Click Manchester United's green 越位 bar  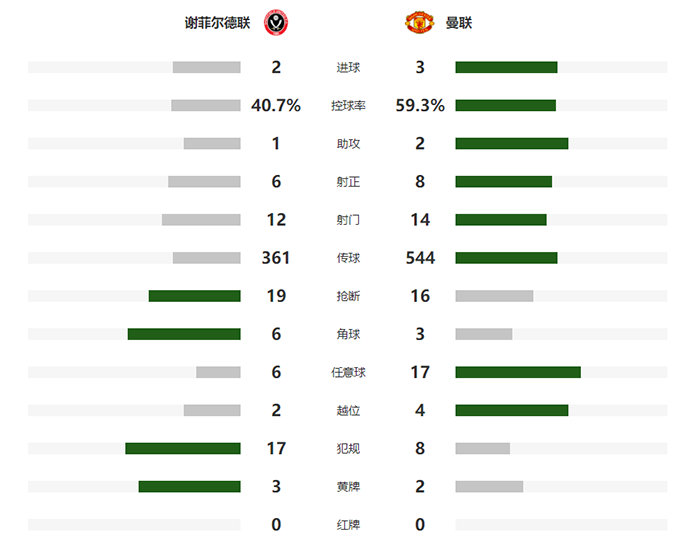pos(511,410)
